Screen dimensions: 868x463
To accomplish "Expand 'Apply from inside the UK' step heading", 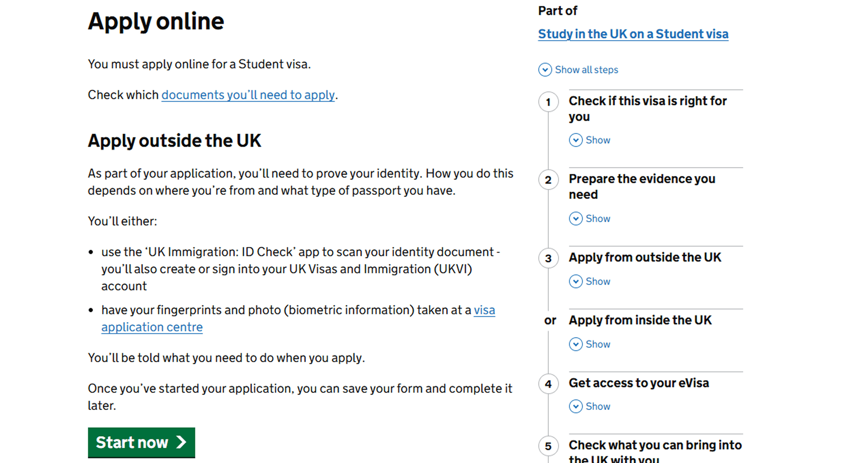I will coord(640,320).
